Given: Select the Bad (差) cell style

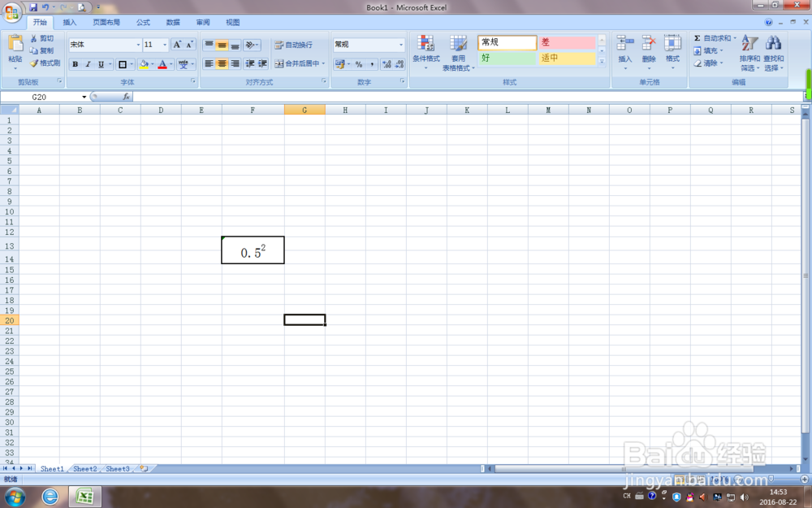Looking at the screenshot, I should point(567,42).
